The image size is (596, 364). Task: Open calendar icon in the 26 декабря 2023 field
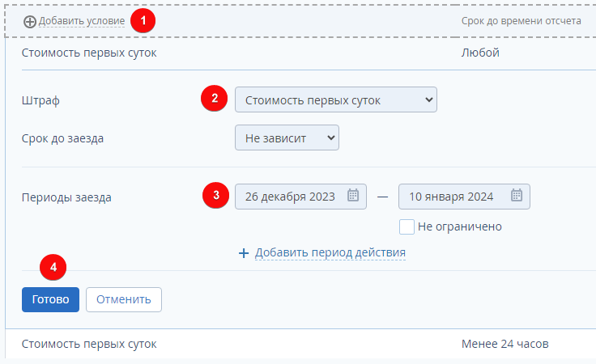click(353, 195)
